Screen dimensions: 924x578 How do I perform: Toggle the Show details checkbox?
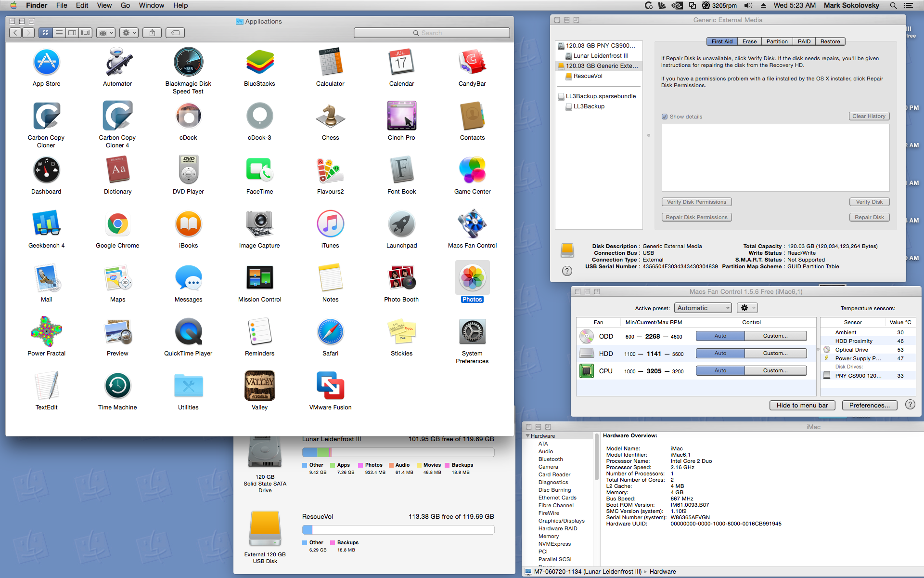tap(665, 117)
